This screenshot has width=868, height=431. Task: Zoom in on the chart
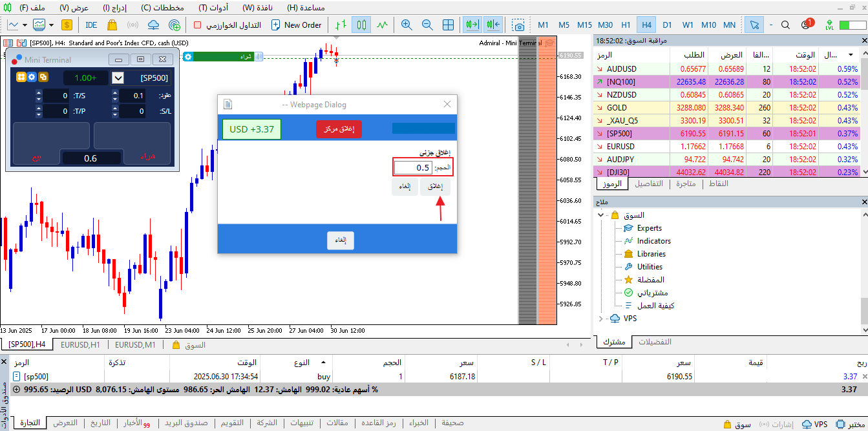click(x=407, y=25)
